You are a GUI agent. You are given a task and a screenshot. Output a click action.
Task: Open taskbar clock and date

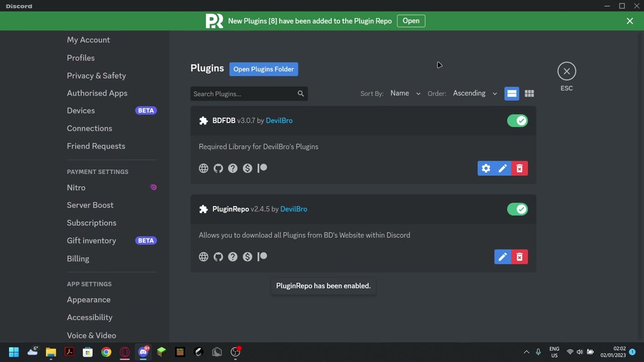tap(613, 352)
